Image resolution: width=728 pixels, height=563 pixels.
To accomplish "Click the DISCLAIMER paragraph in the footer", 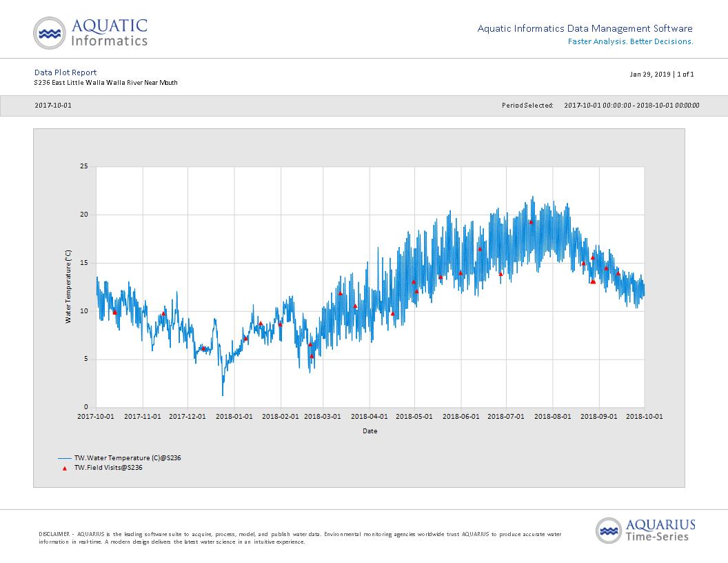I will (x=300, y=538).
